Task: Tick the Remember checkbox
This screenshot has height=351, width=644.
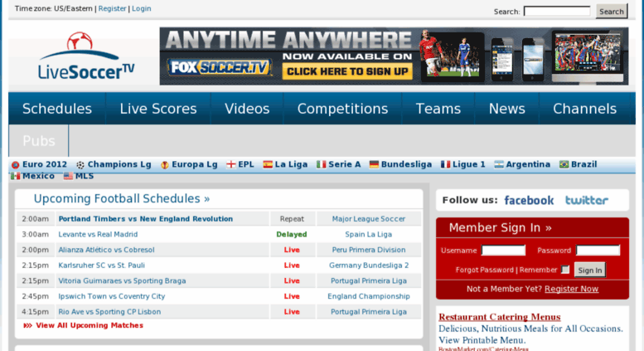Action: [565, 270]
